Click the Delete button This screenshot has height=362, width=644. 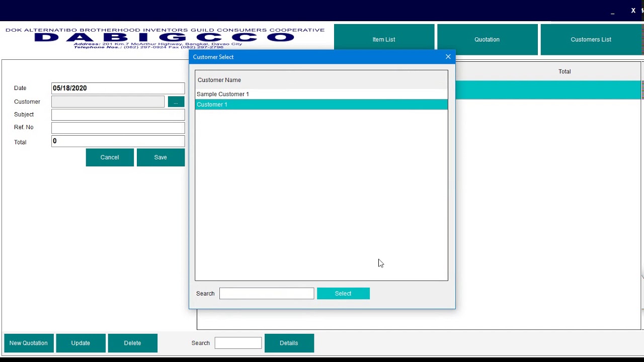132,343
